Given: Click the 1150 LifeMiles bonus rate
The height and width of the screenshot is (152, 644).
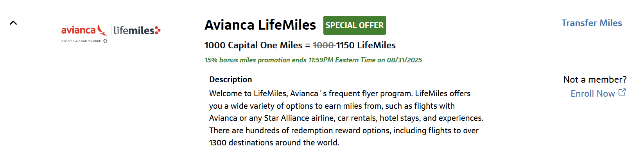Looking at the screenshot, I should point(366,45).
